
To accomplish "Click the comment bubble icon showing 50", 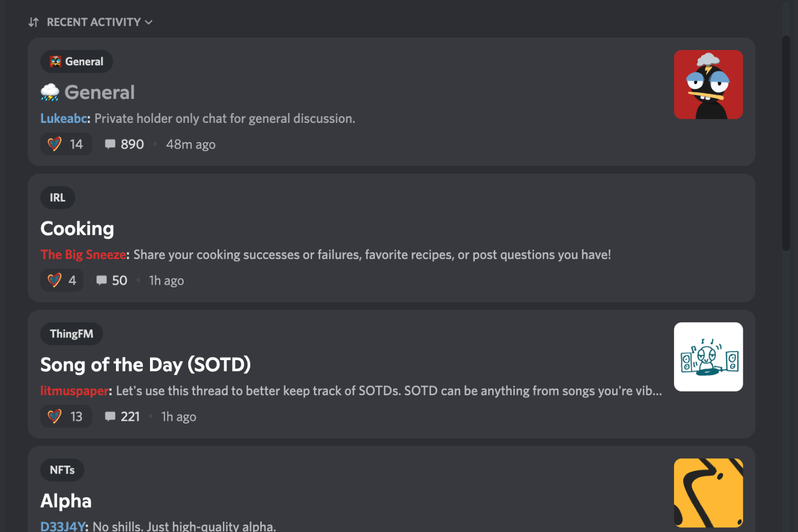I will pyautogui.click(x=102, y=280).
